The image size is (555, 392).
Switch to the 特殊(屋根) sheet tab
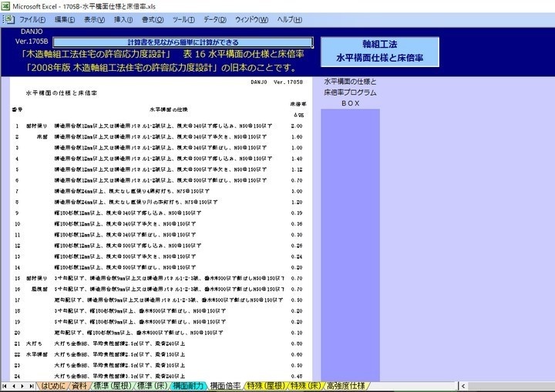click(265, 386)
